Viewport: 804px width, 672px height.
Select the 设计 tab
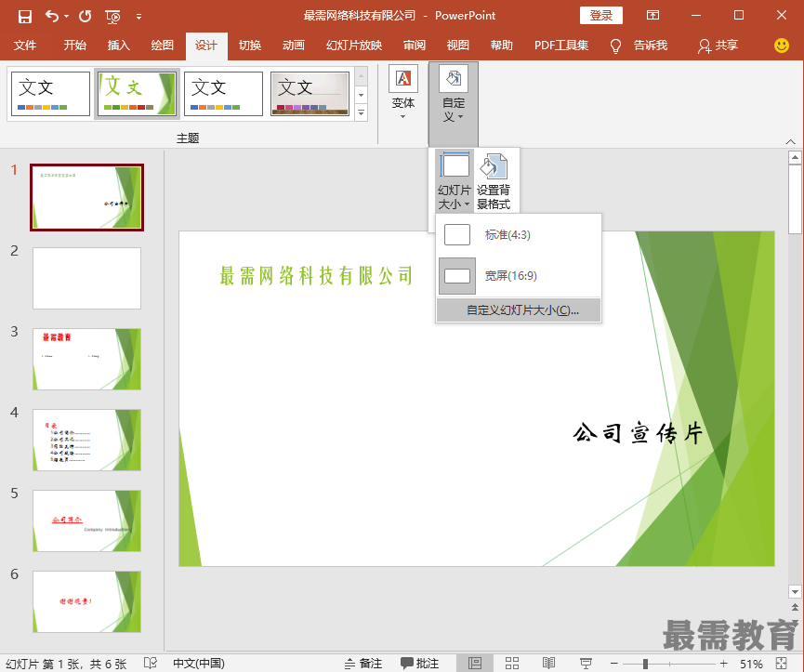206,46
